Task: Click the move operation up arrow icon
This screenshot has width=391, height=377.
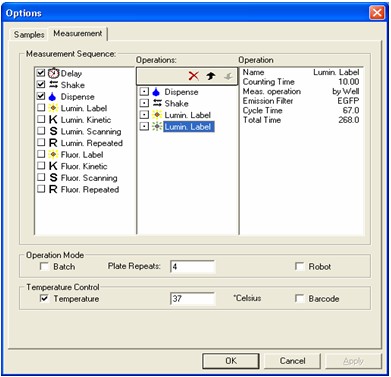Action: pos(210,76)
